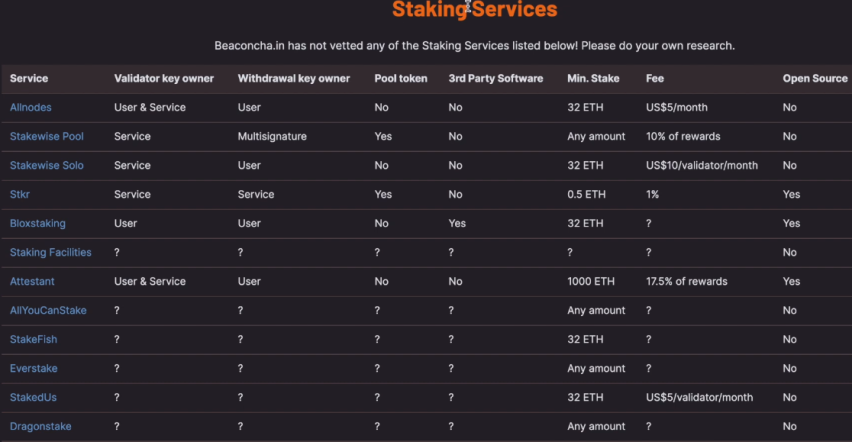Click the Open Source column header
This screenshot has height=442, width=852.
tap(815, 78)
